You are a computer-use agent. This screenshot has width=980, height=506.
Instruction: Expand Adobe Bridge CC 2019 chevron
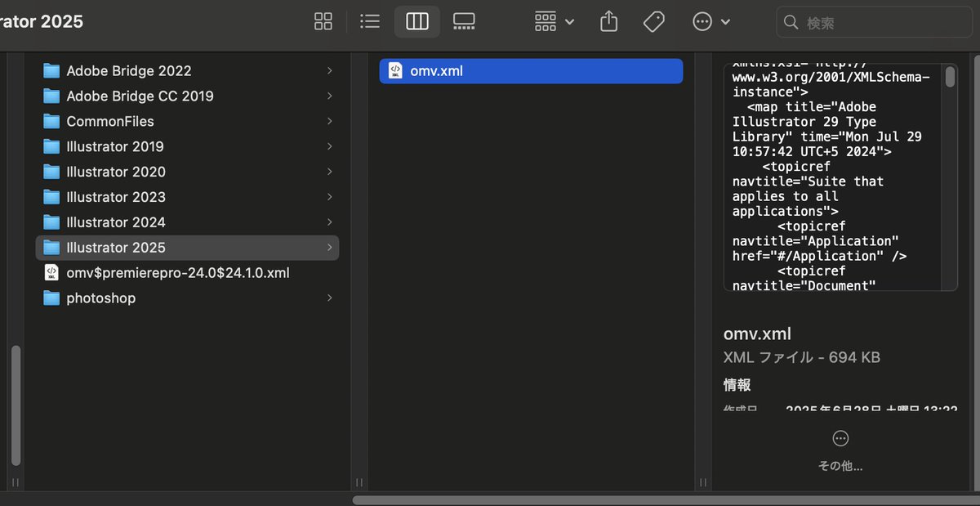[x=329, y=96]
